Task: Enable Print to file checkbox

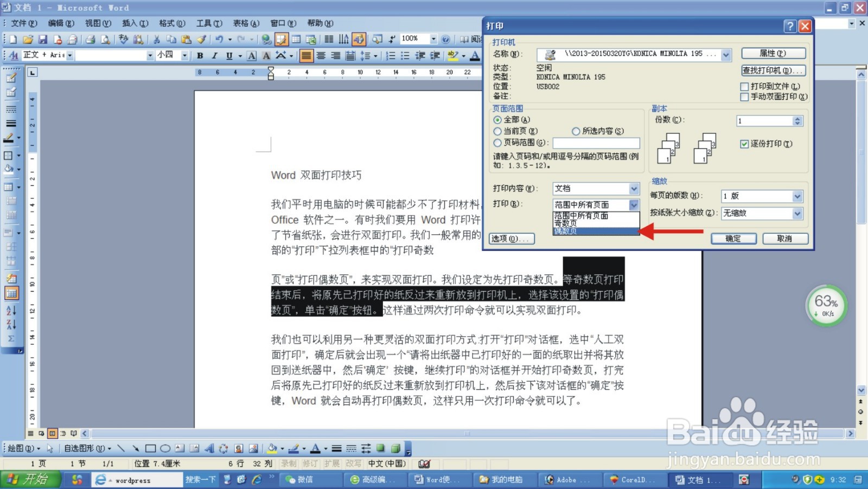Action: click(x=744, y=87)
